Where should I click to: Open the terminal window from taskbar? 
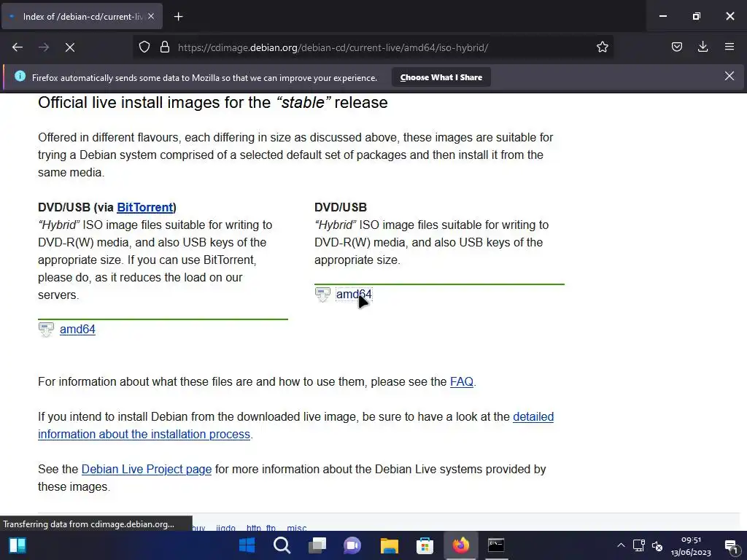click(x=496, y=545)
